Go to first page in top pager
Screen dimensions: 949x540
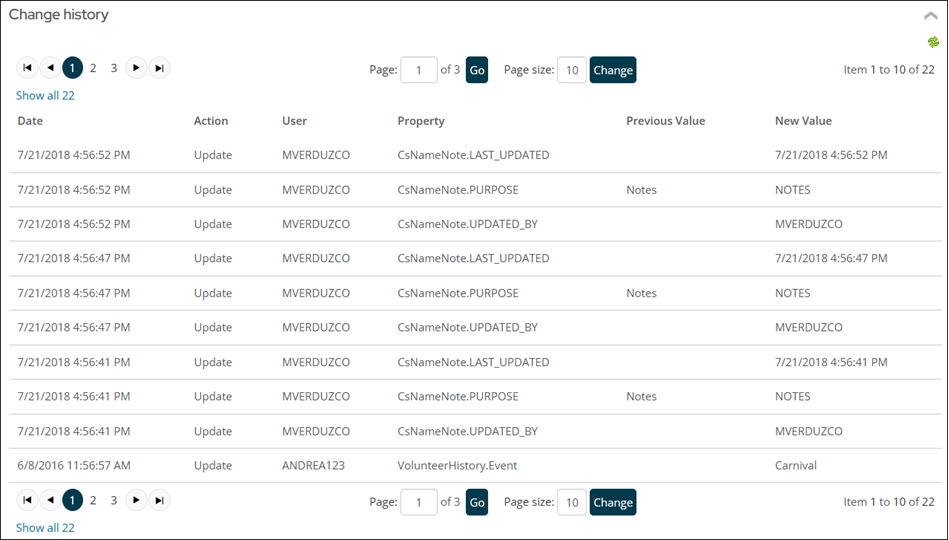coord(27,68)
